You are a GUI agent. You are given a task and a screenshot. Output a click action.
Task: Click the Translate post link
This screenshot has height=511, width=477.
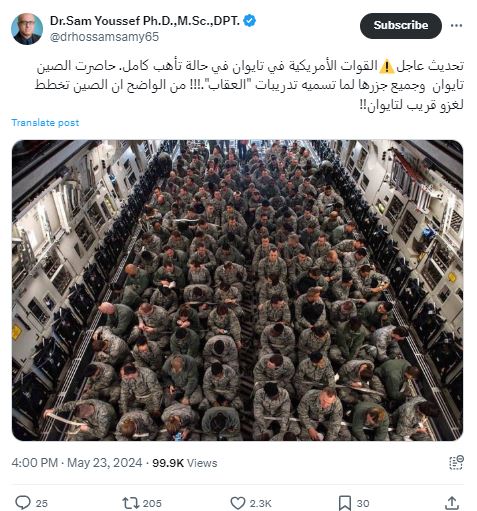[x=45, y=123]
